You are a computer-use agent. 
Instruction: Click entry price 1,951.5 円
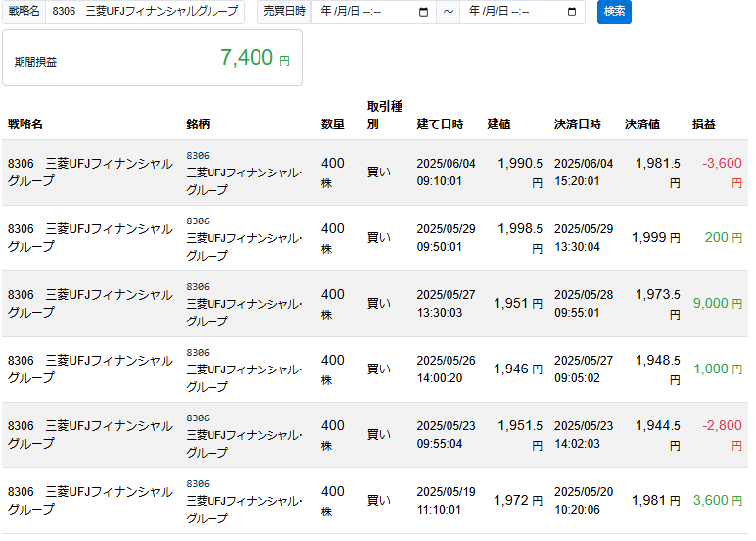coord(520,435)
